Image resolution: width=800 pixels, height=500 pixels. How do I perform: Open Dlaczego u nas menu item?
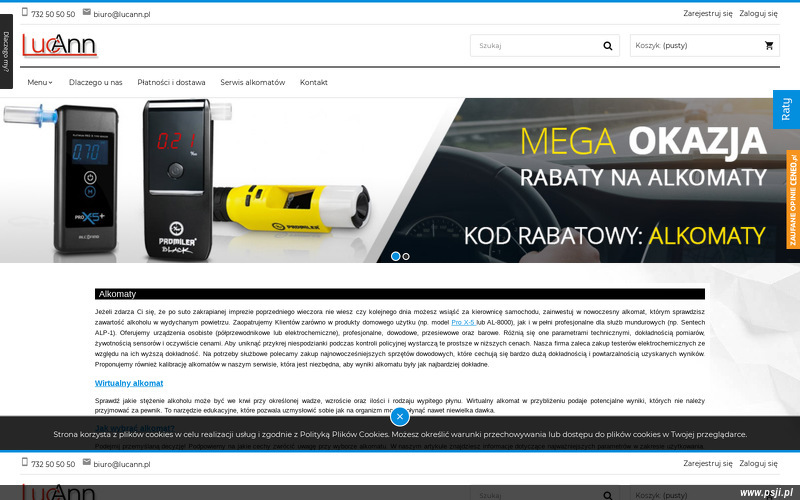(x=95, y=82)
